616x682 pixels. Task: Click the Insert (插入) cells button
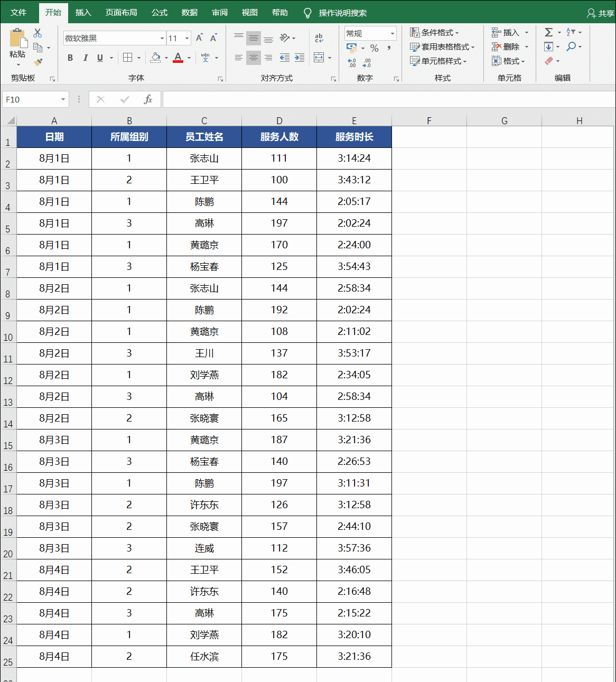(x=506, y=32)
